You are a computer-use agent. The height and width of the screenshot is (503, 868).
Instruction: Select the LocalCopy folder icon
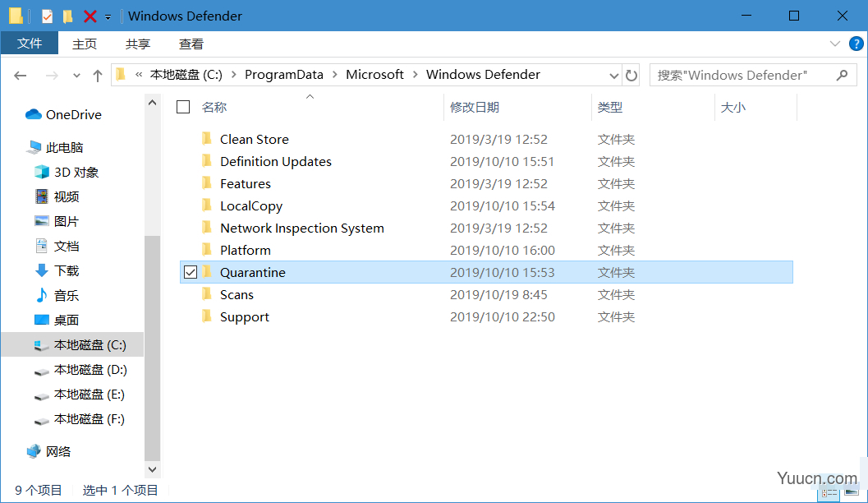tap(207, 205)
